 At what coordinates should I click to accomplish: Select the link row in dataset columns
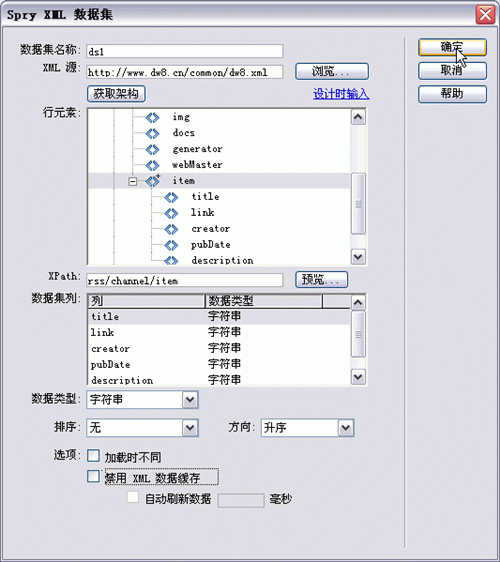tap(219, 332)
